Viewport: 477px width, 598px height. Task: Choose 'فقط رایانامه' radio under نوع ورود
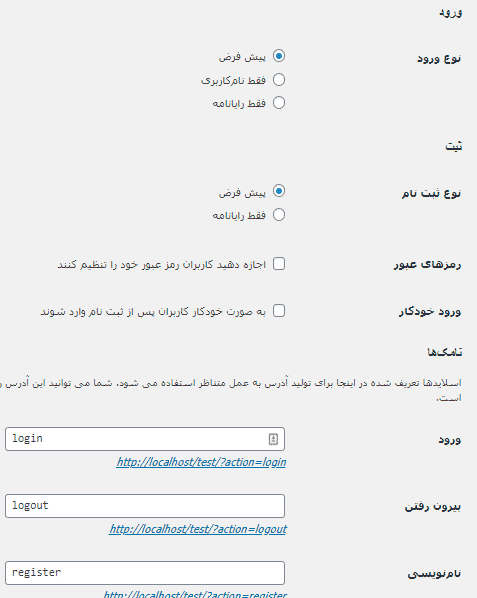279,103
